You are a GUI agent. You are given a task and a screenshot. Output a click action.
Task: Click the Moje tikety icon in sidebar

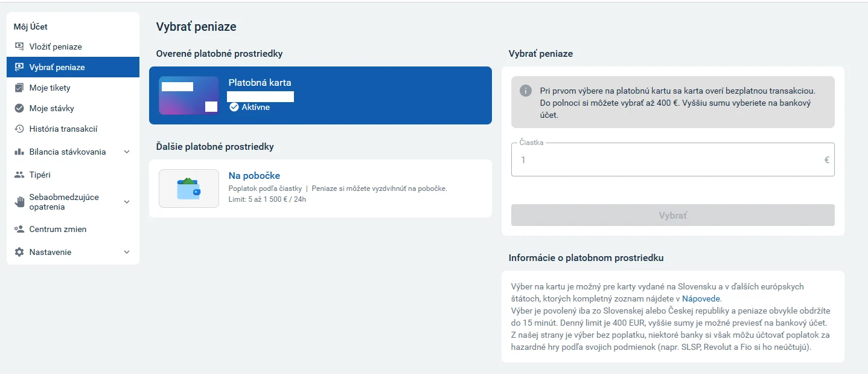tap(19, 88)
